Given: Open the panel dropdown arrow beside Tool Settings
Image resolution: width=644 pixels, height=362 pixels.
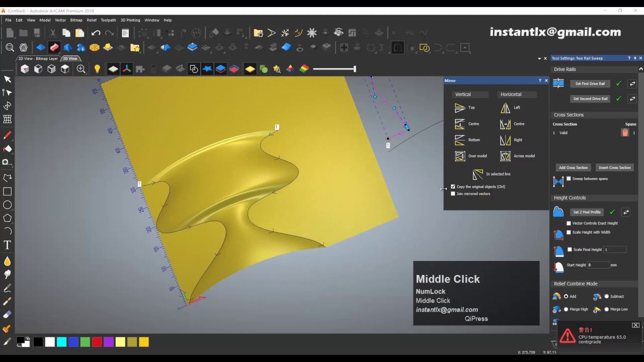Looking at the screenshot, I should click(x=539, y=58).
